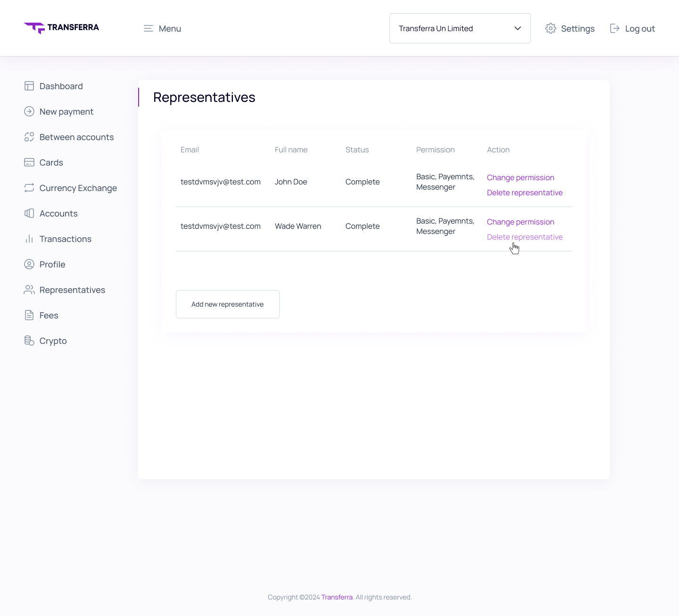Click the company selector chevron arrow
This screenshot has width=679, height=616.
pyautogui.click(x=517, y=28)
